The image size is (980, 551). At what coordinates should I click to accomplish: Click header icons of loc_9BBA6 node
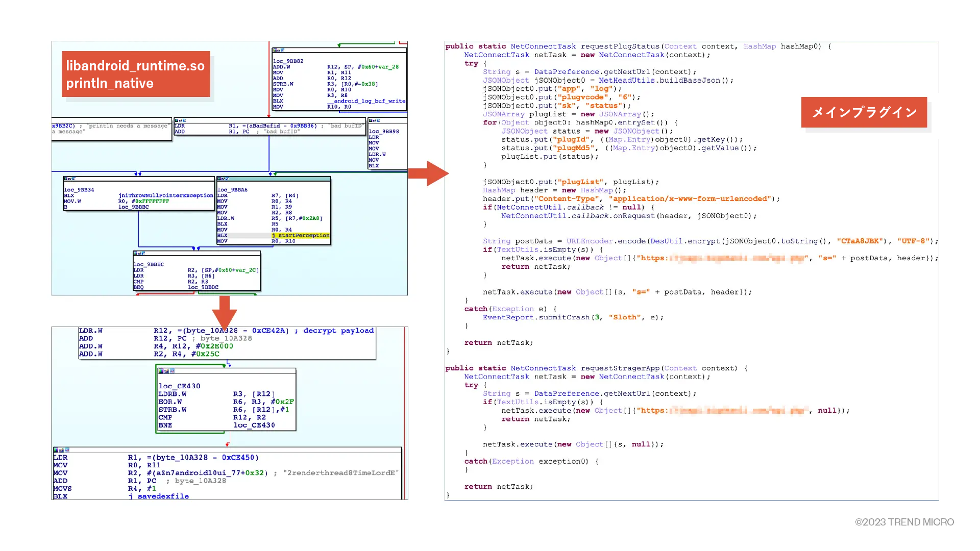pos(223,179)
